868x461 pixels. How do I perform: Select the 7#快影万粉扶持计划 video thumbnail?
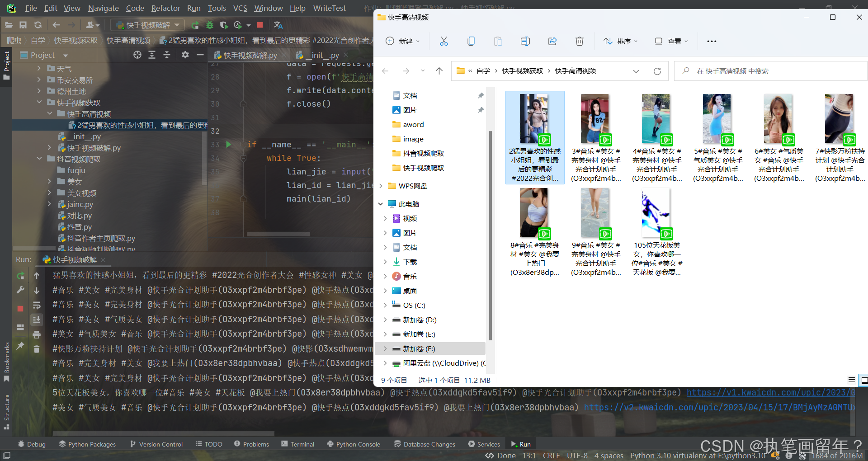pyautogui.click(x=840, y=138)
